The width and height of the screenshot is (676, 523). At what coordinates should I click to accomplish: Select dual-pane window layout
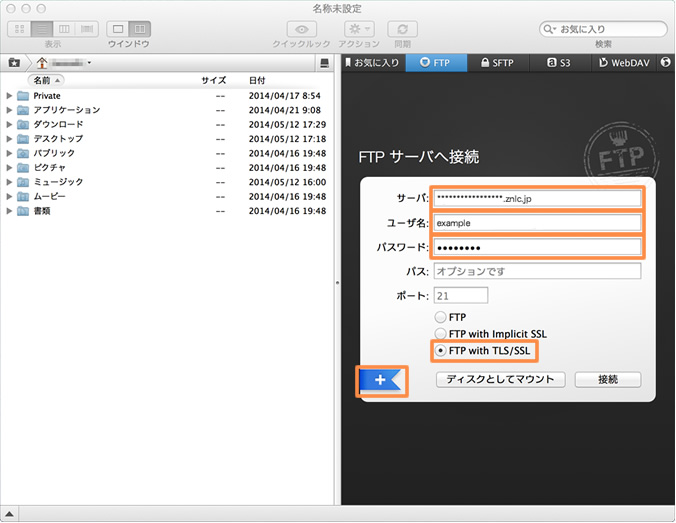point(140,29)
